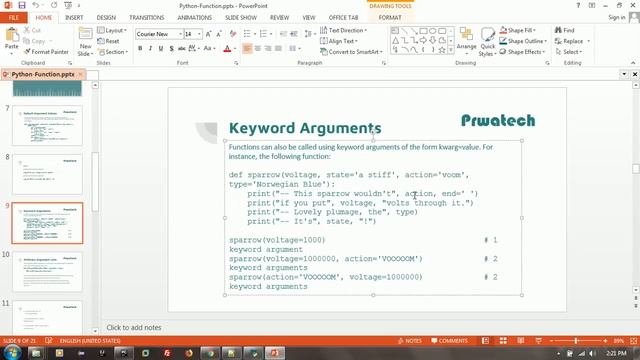The width and height of the screenshot is (640, 360).
Task: Open the Layout dropdown
Action: [x=112, y=31]
